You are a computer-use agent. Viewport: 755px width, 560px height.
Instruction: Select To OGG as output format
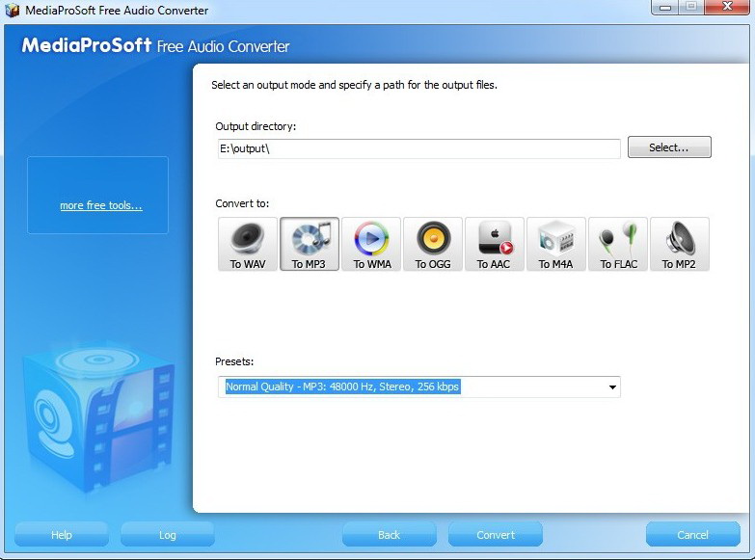(433, 244)
